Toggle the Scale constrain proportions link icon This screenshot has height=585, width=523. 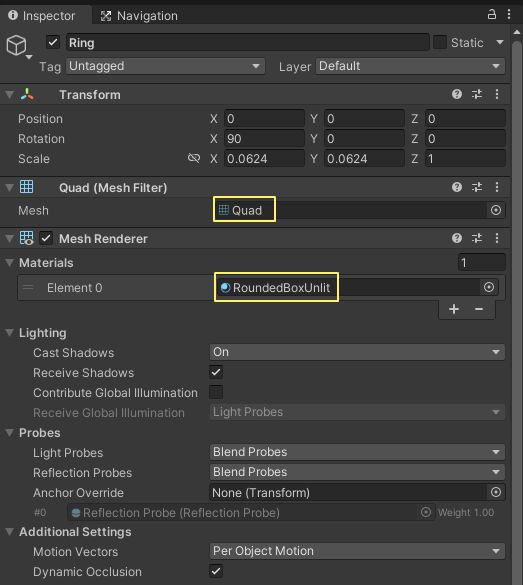[x=194, y=158]
